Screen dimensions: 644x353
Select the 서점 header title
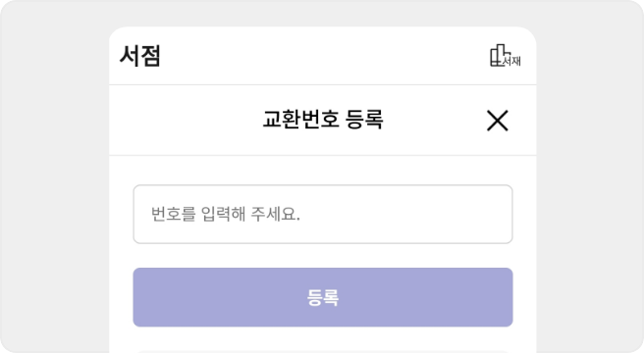click(x=140, y=56)
